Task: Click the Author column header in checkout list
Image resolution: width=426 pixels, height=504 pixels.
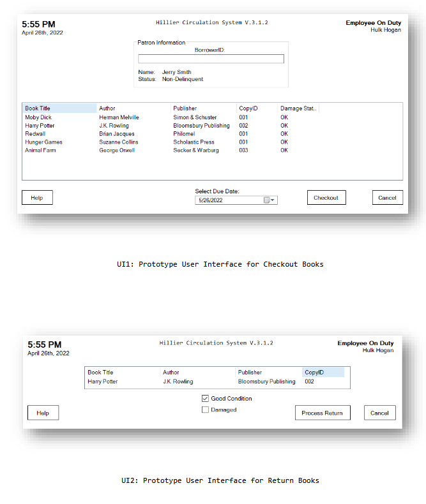Action: pos(133,108)
